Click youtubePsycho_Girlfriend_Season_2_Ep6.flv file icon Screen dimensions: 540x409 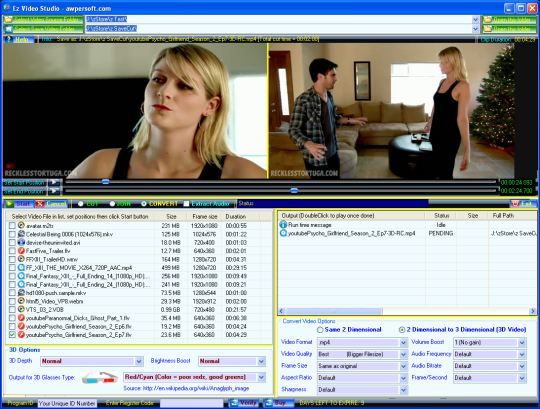(x=21, y=326)
